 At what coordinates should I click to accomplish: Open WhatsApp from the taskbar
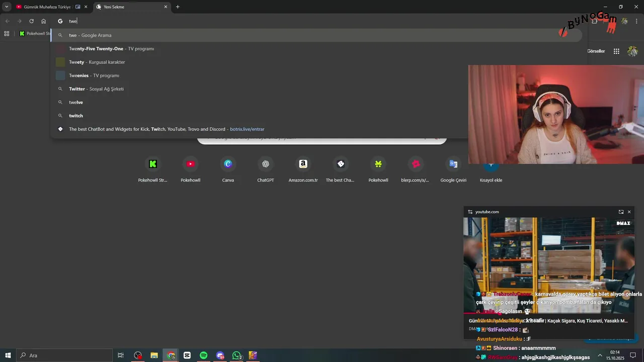(236, 355)
